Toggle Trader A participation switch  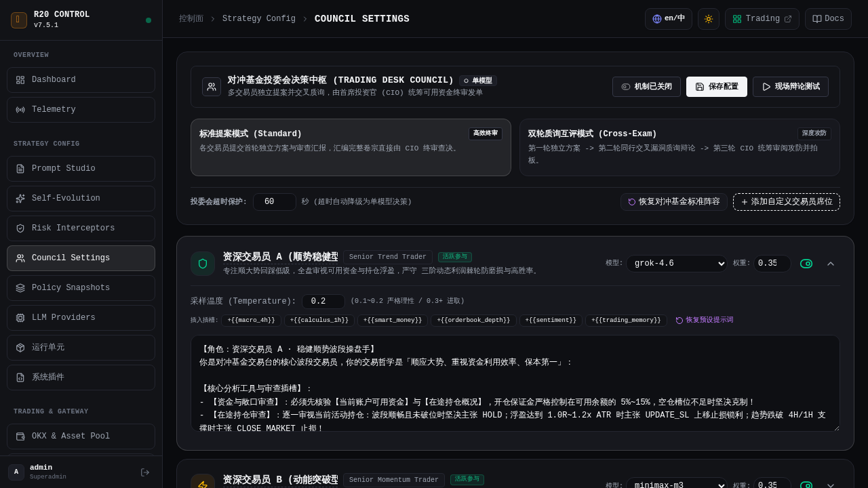[x=806, y=264]
